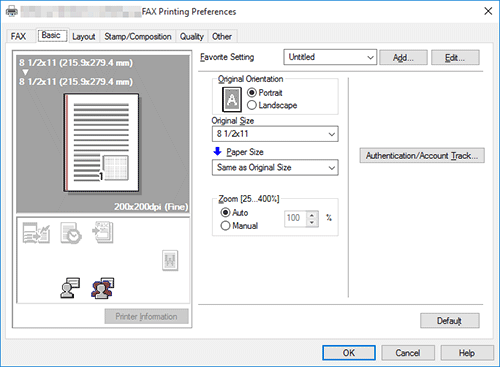Screen dimensions: 500x367
Task: Click the Authentication/Account Track button
Action: [x=422, y=156]
